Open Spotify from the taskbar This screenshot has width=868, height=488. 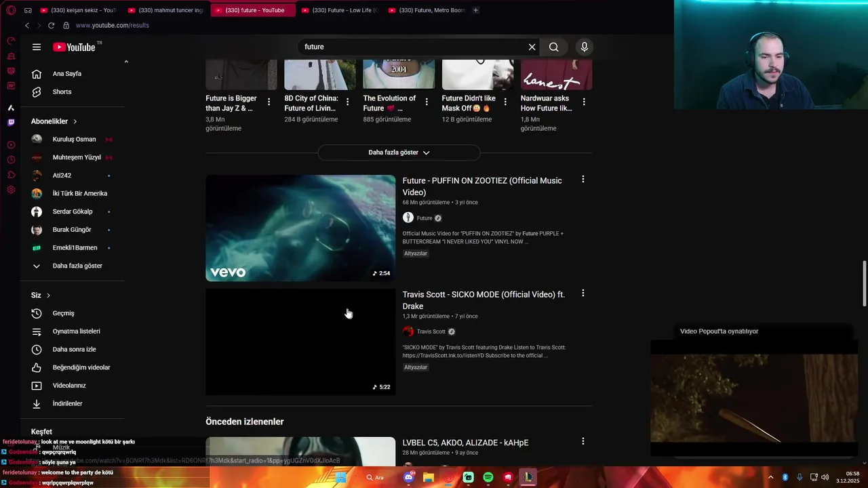click(488, 477)
